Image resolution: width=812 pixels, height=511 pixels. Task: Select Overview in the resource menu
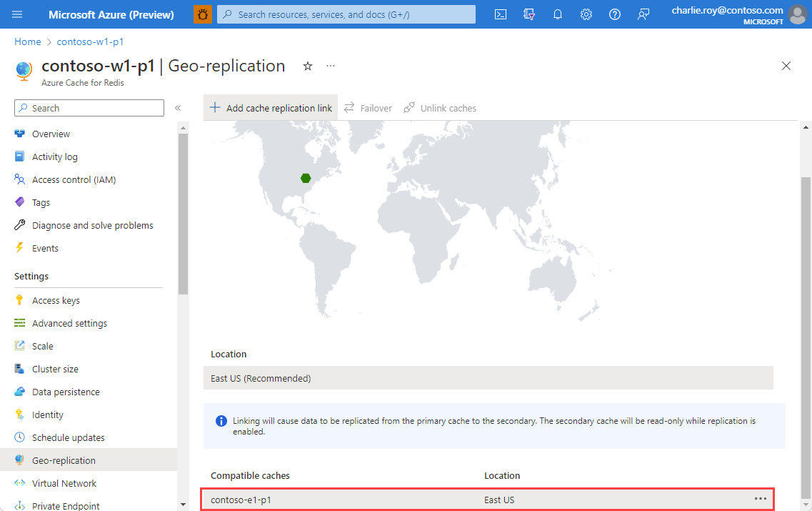51,134
